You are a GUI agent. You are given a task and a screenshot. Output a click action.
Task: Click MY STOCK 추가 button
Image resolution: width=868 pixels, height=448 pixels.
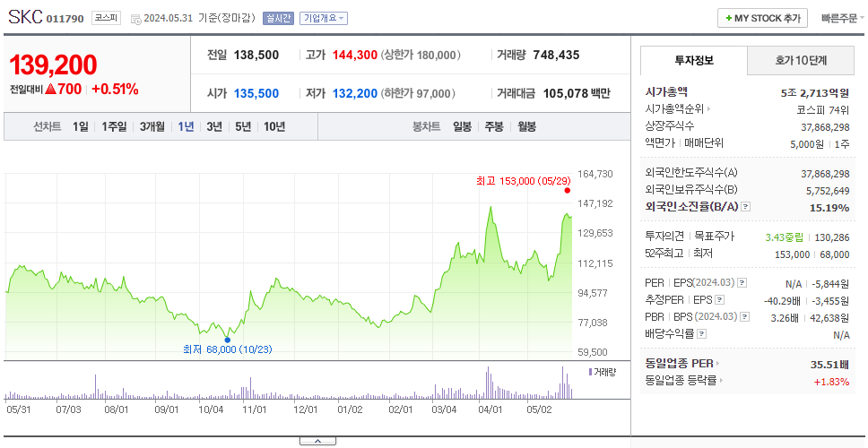click(763, 18)
